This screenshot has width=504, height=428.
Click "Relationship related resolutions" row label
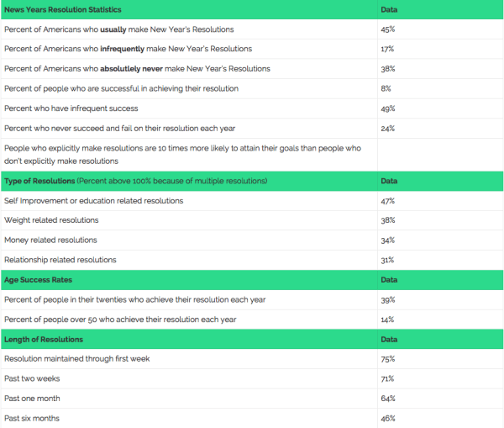(x=60, y=260)
